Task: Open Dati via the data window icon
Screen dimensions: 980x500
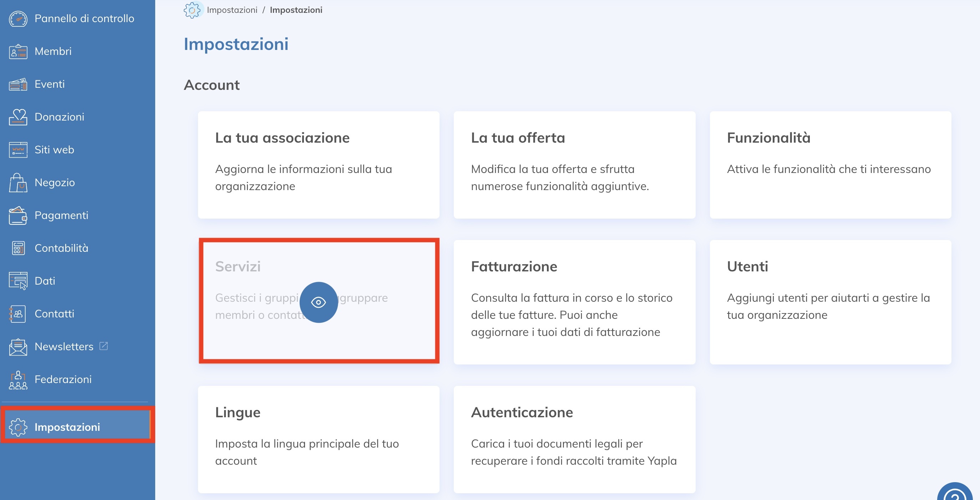Action: pyautogui.click(x=17, y=281)
